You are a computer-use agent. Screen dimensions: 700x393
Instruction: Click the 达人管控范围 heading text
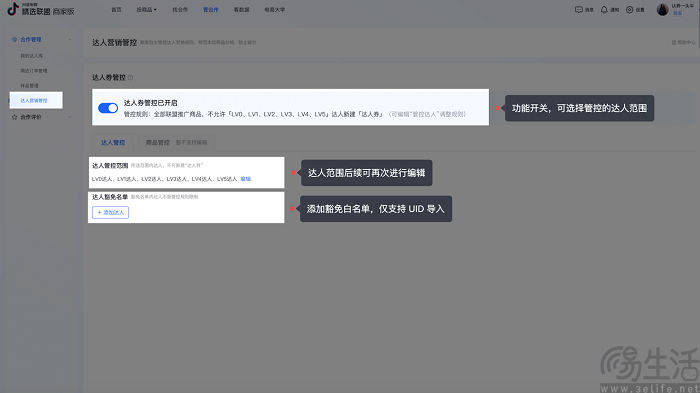(x=110, y=165)
